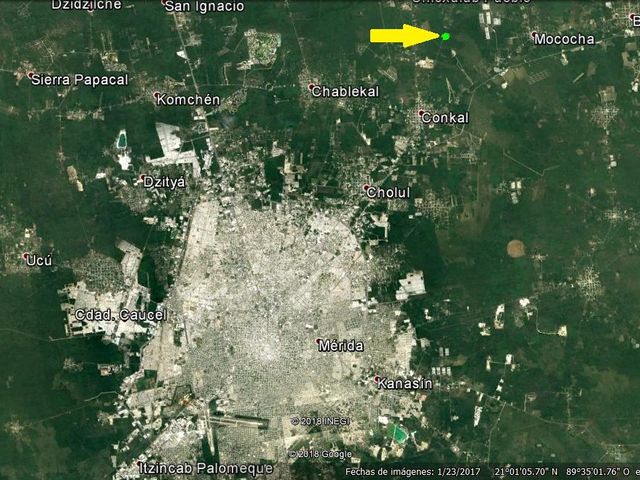
Task: Select the red marker dot next to Mérida
Action: (318, 341)
